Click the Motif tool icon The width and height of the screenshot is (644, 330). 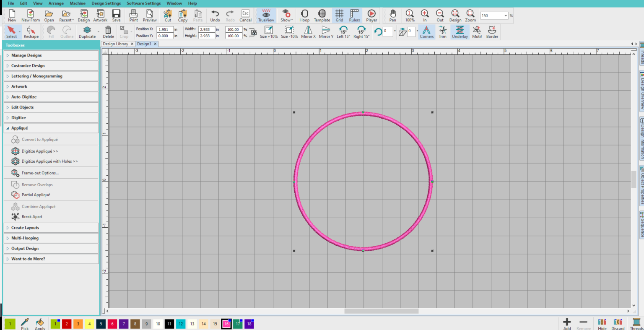coord(477,32)
